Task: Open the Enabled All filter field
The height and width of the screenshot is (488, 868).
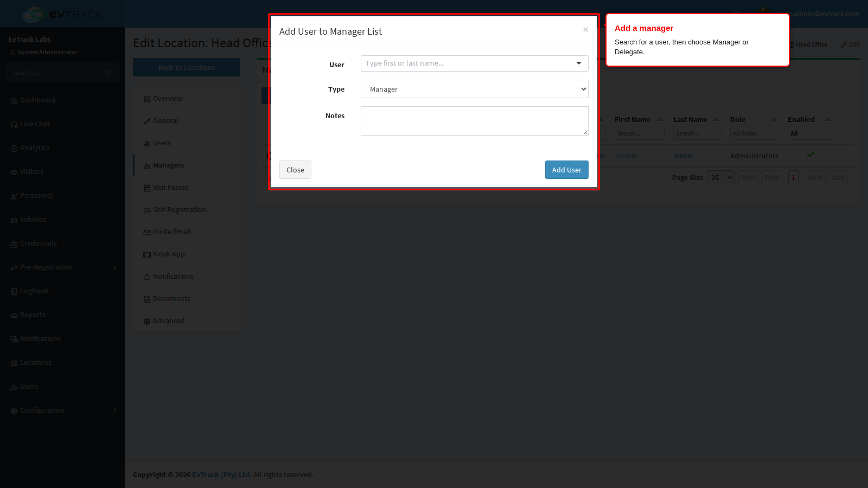Action: point(810,133)
